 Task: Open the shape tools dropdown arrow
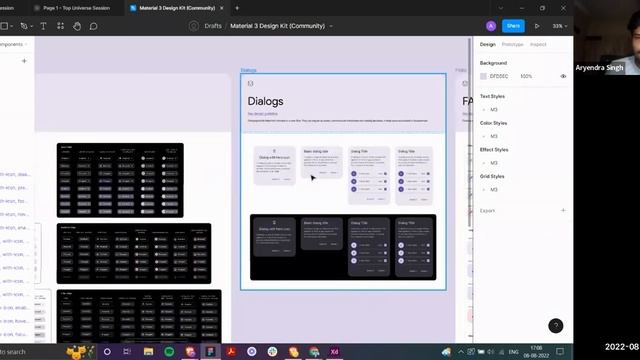click(x=12, y=27)
